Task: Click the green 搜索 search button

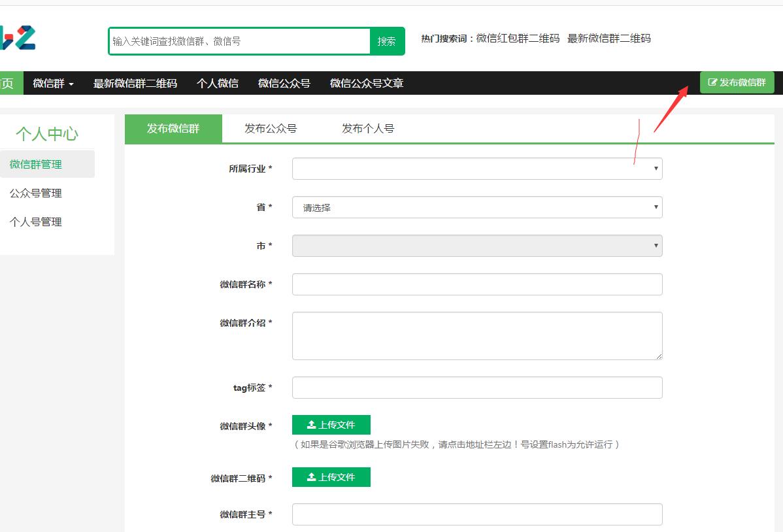Action: coord(387,41)
